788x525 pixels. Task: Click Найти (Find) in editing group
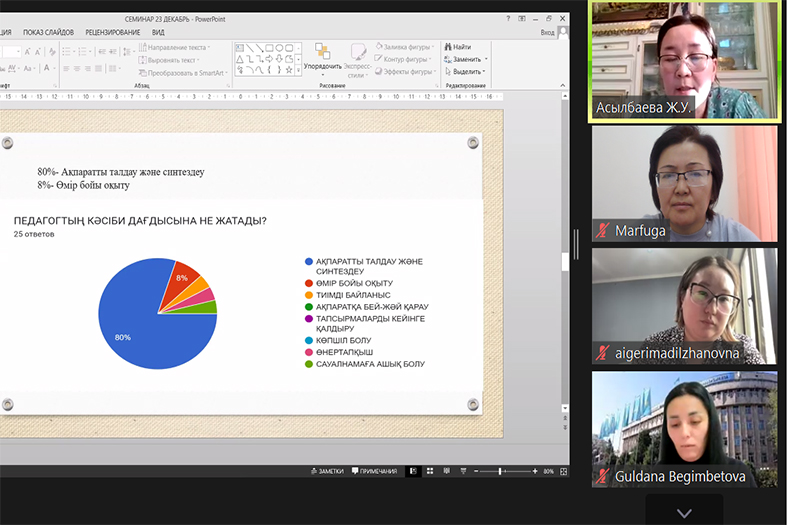pos(457,47)
